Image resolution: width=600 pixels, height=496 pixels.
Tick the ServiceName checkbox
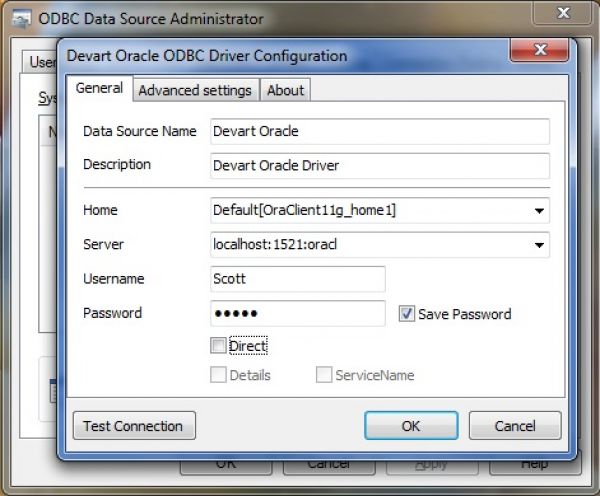(324, 375)
